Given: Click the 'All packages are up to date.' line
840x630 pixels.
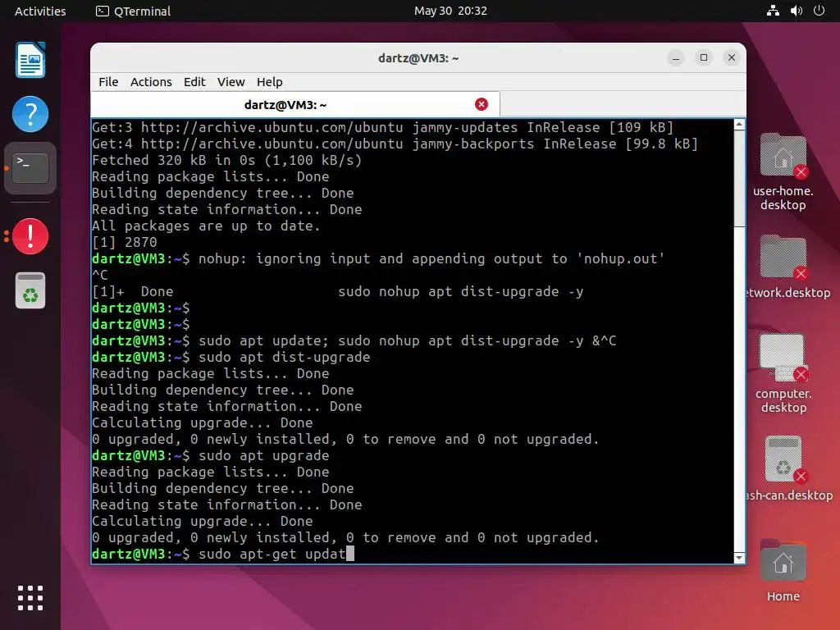Looking at the screenshot, I should point(206,226).
